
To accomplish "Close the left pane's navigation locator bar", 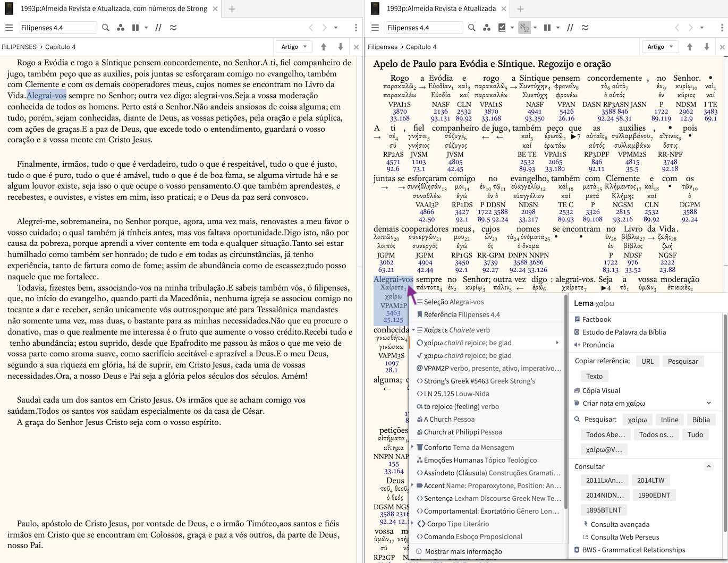I will [356, 47].
